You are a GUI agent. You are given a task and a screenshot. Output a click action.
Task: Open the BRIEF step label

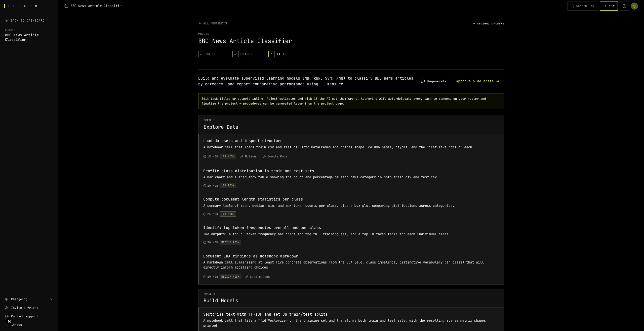coord(211,54)
